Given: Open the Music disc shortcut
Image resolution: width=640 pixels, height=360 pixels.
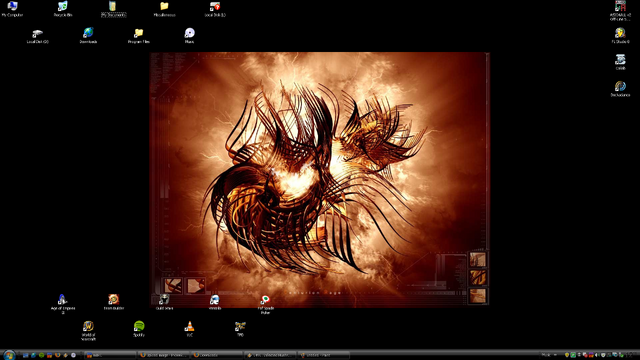Looking at the screenshot, I should coord(189,36).
